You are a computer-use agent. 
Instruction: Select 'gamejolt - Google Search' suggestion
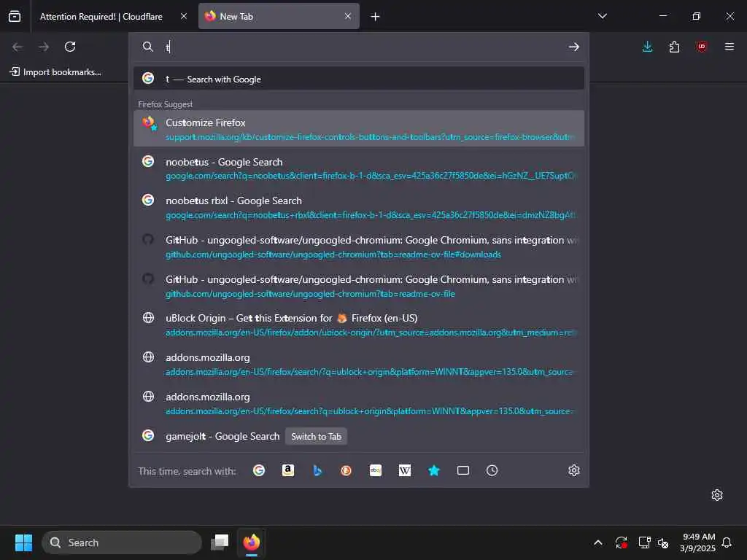(x=359, y=436)
